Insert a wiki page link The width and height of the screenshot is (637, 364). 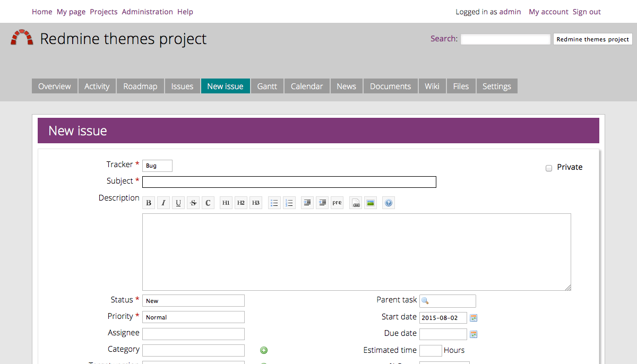(x=356, y=203)
